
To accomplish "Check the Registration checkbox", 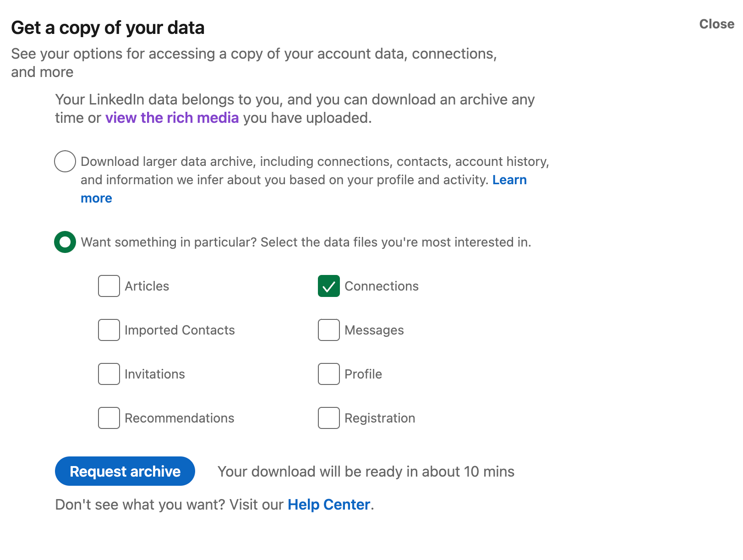I will 329,418.
